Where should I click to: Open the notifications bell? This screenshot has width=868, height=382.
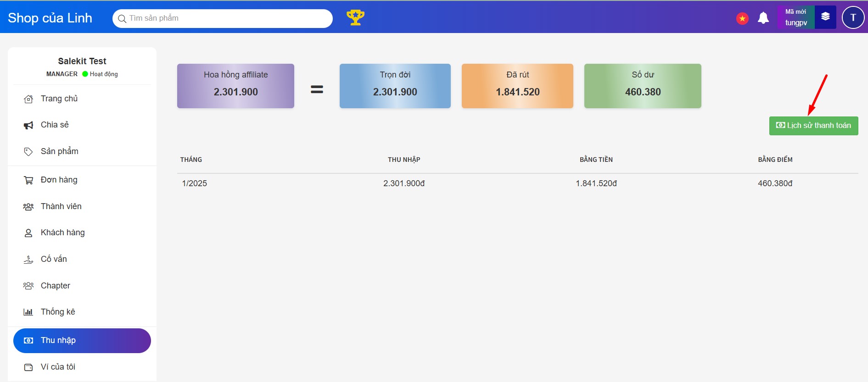pyautogui.click(x=763, y=18)
